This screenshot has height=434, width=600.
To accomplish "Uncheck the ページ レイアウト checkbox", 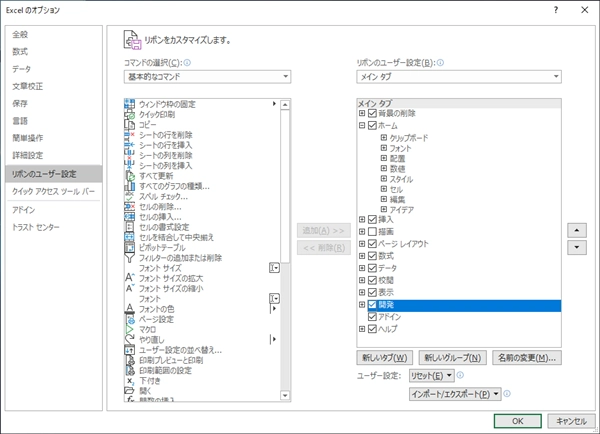I will 372,244.
